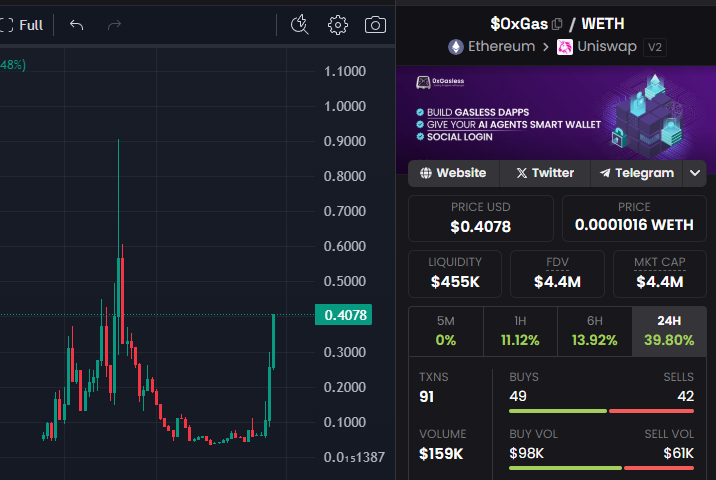Click the TXNS value 91
The width and height of the screenshot is (716, 480).
pos(426,396)
